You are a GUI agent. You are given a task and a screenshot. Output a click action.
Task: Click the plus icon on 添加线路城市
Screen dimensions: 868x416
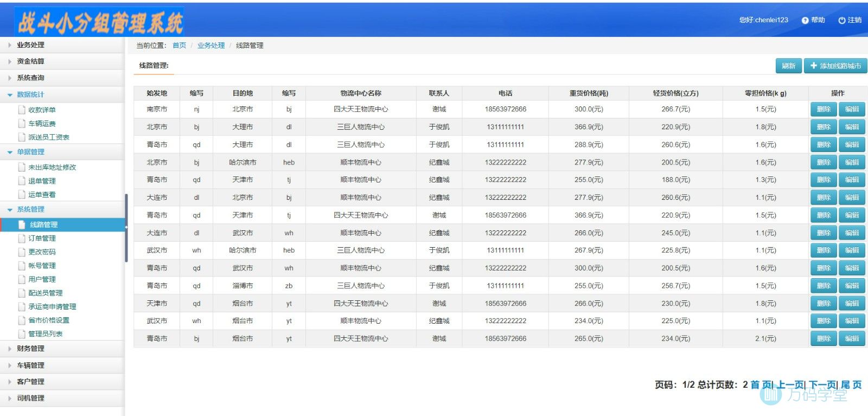pos(814,66)
